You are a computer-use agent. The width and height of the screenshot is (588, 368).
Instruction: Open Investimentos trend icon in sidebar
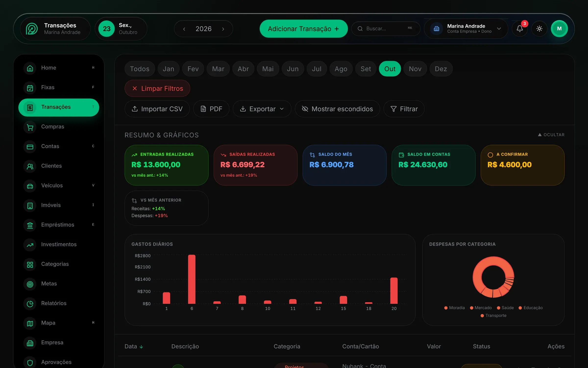point(30,245)
